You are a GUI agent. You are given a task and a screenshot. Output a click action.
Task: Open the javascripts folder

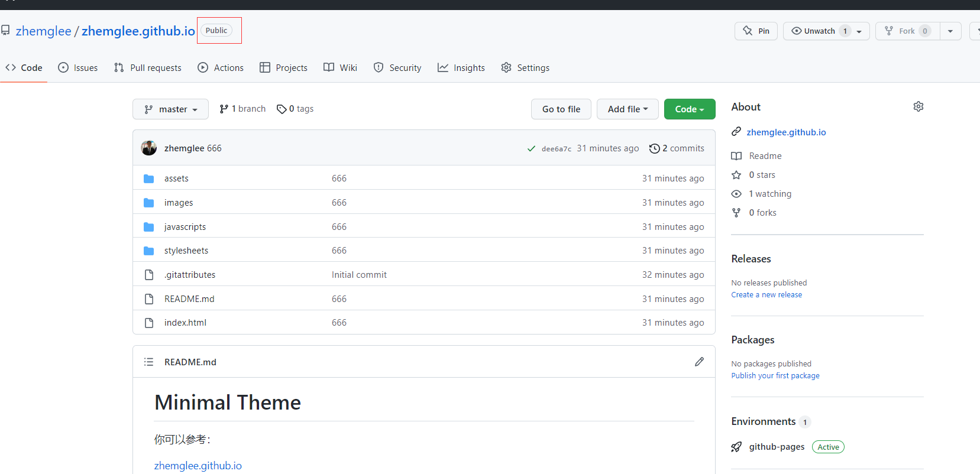[185, 227]
